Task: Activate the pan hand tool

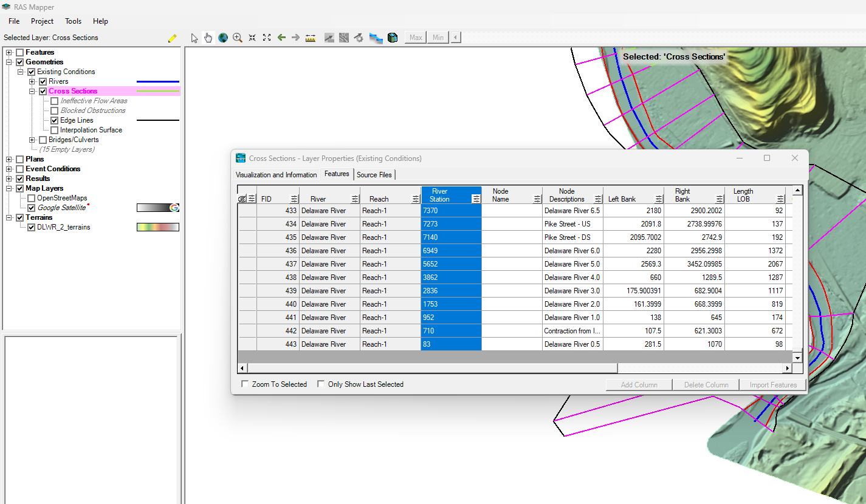Action: [208, 38]
